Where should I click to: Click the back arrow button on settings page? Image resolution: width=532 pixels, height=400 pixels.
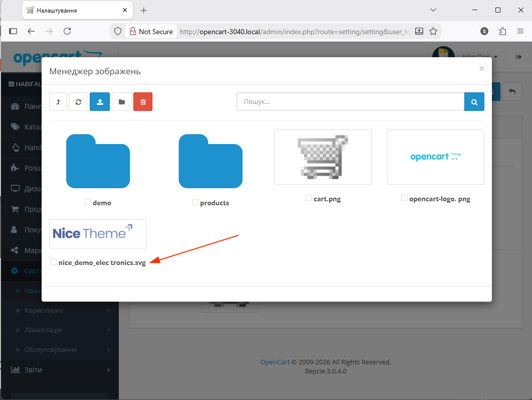pos(512,91)
